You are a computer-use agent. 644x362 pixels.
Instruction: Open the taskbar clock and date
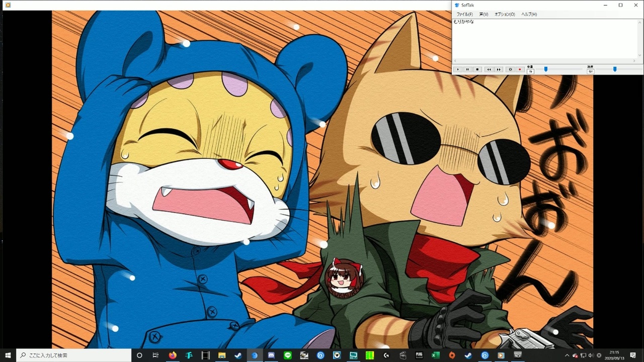pyautogui.click(x=614, y=355)
